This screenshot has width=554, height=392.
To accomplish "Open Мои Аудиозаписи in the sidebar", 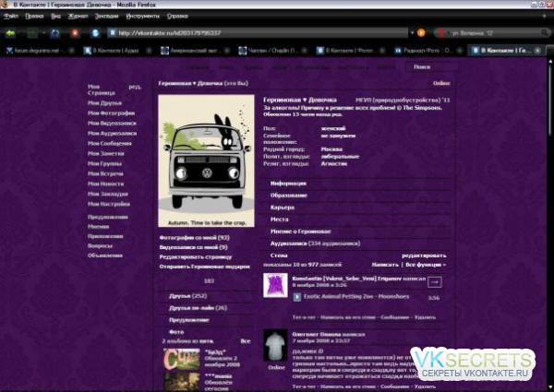I will click(112, 134).
